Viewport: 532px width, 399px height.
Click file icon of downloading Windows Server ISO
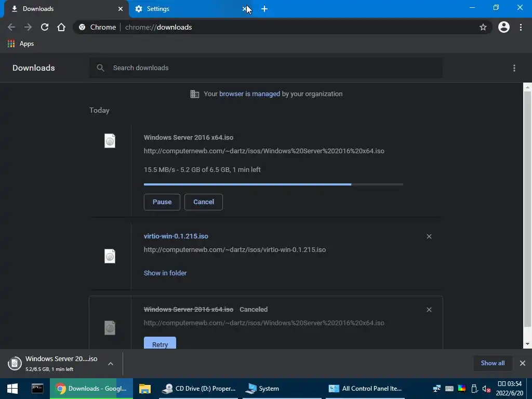(x=110, y=141)
